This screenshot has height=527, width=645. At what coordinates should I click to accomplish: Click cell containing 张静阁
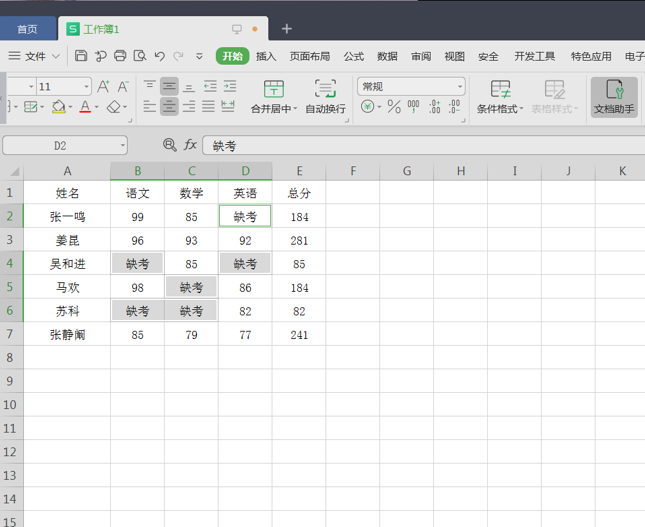click(x=67, y=334)
